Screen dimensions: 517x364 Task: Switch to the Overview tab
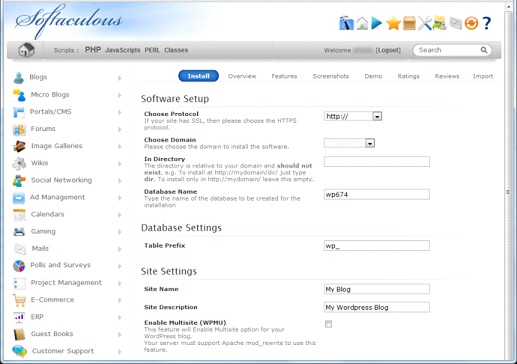click(x=242, y=76)
